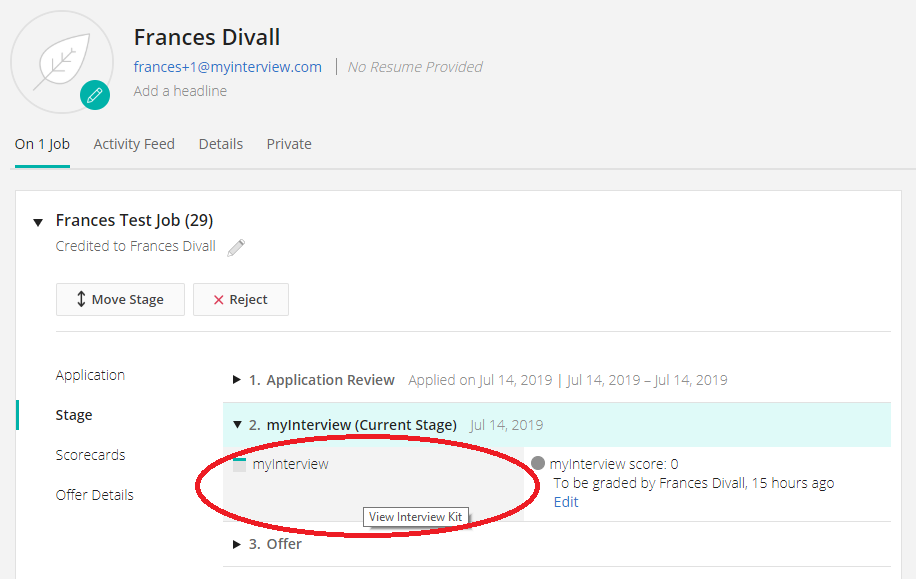Click the Edit link under myInterview score
The image size is (916, 579).
click(x=566, y=502)
